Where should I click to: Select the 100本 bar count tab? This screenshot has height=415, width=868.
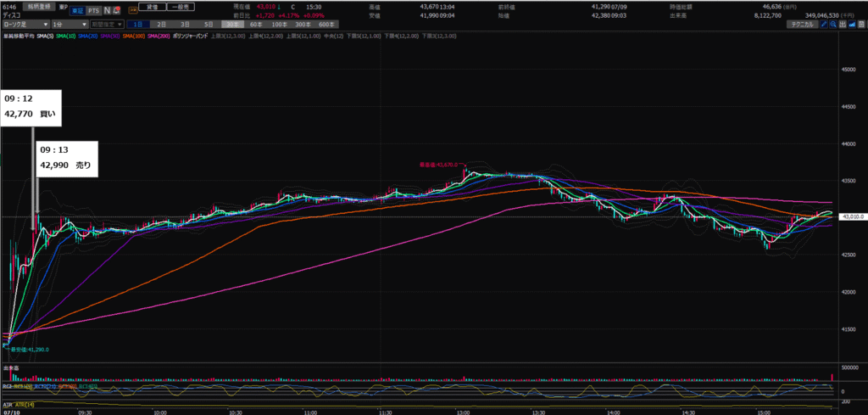pyautogui.click(x=280, y=25)
